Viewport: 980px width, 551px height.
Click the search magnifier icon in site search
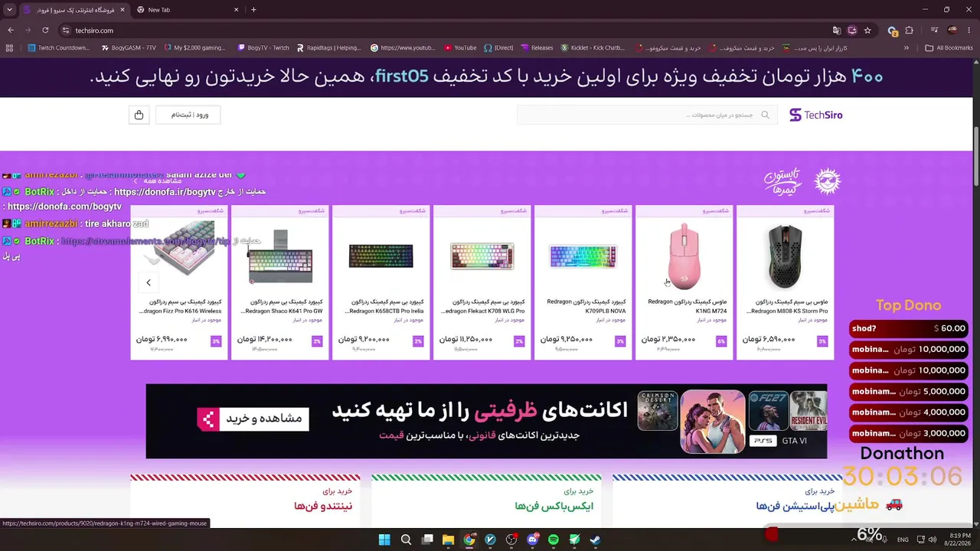click(x=765, y=115)
